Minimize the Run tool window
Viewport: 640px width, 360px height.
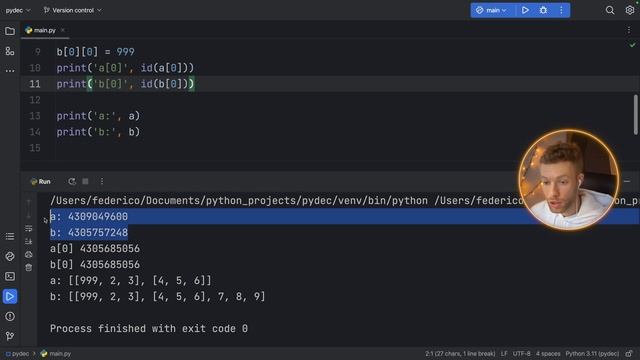point(627,181)
